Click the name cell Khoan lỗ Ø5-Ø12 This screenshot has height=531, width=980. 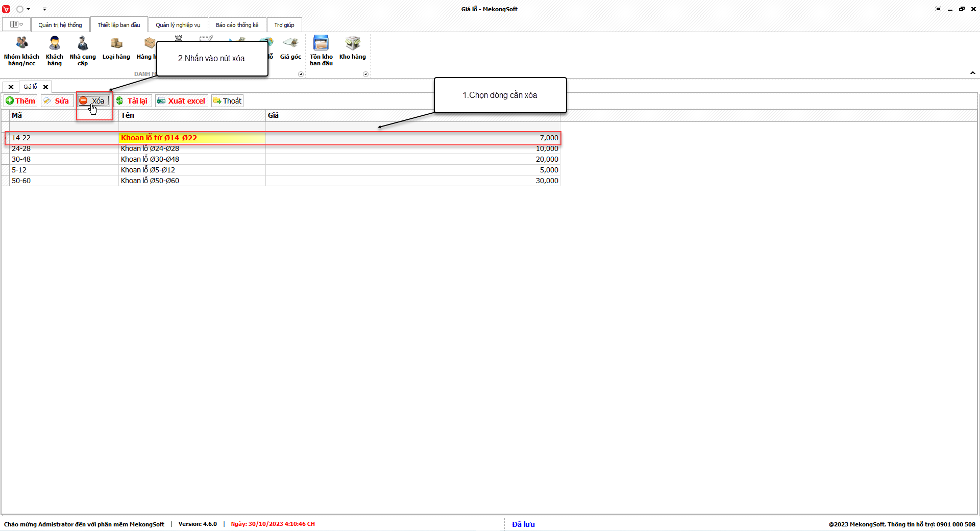192,170
